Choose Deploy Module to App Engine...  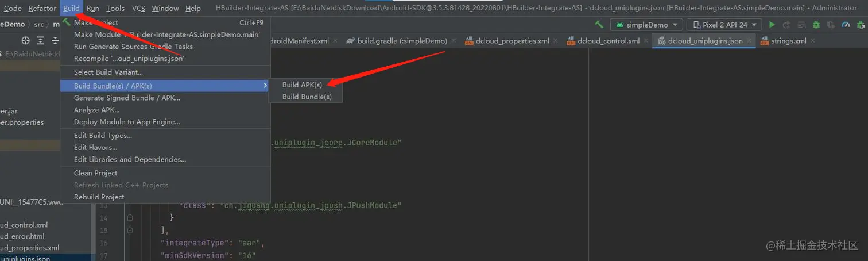coord(165,122)
